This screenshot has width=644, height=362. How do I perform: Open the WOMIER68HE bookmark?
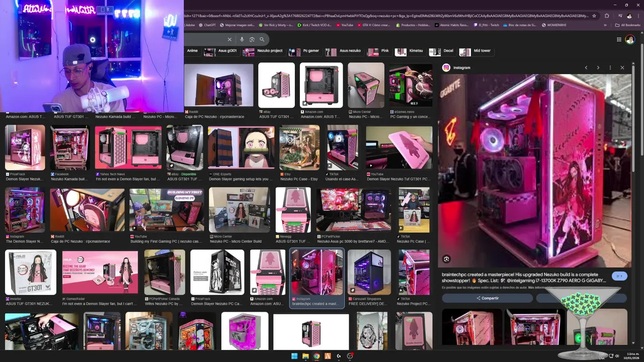pos(554,25)
